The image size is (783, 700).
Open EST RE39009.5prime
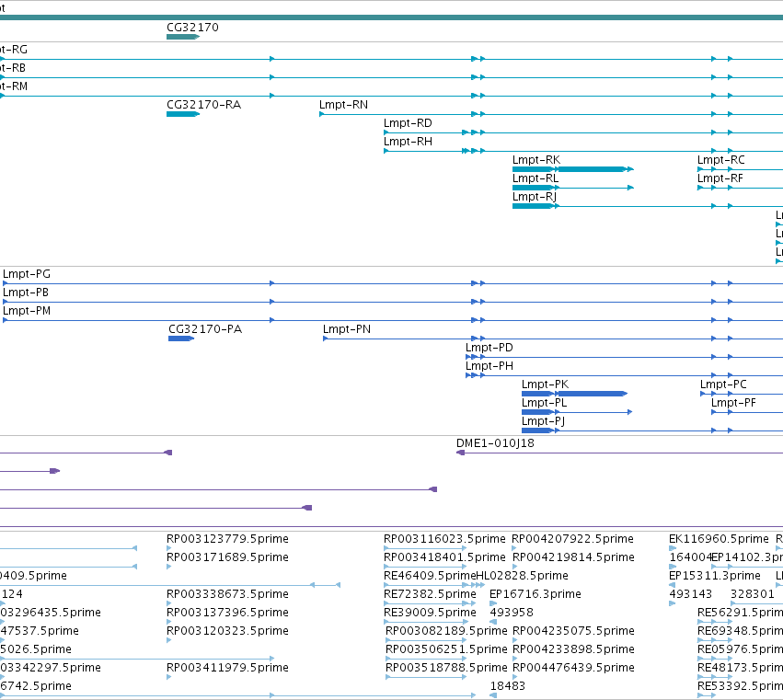pos(430,614)
